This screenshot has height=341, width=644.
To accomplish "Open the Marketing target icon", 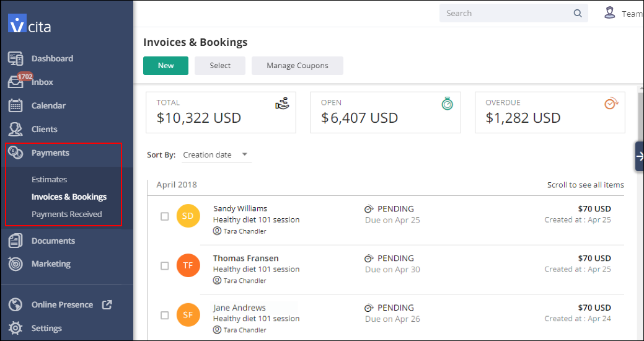I will 15,263.
